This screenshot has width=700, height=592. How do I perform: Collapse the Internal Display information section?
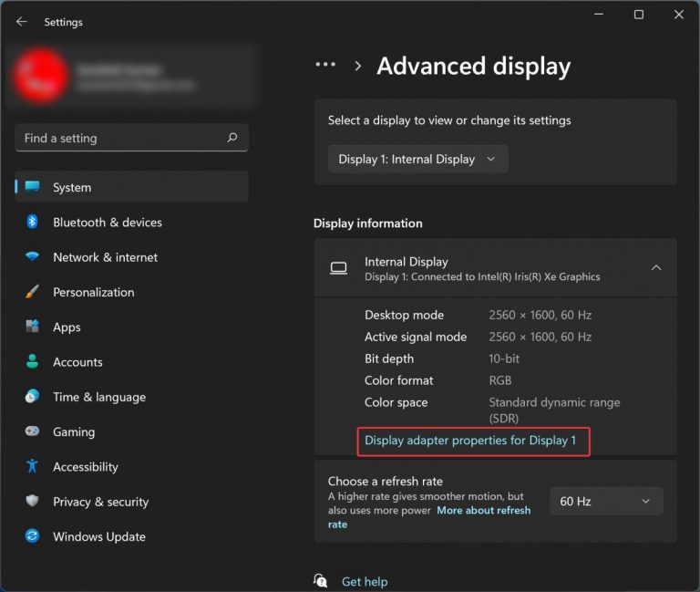(x=655, y=267)
